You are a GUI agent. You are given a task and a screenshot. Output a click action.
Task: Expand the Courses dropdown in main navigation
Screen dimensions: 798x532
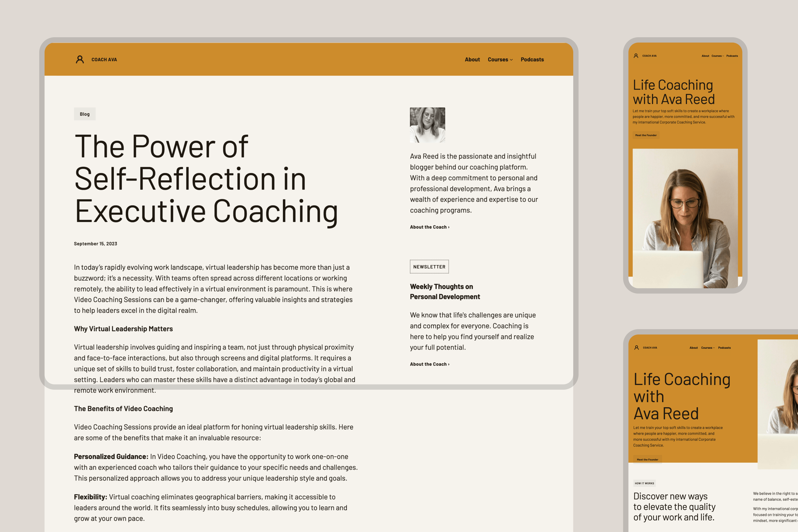500,59
